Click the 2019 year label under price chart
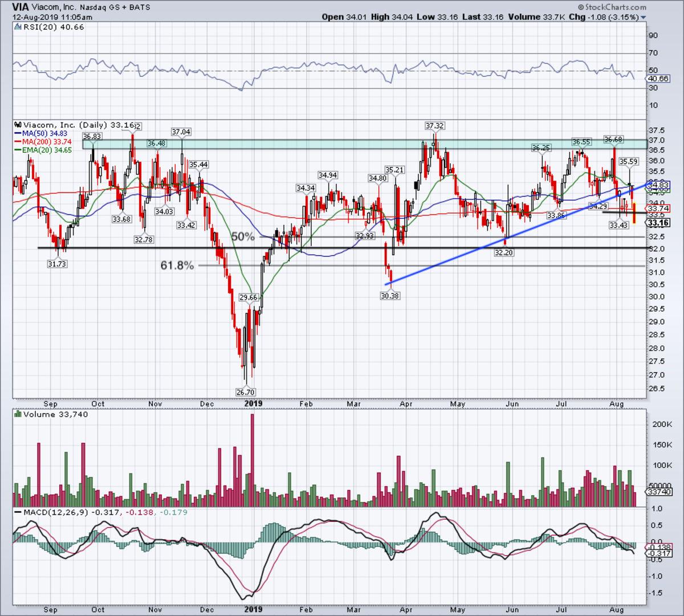The width and height of the screenshot is (684, 616). [x=253, y=403]
